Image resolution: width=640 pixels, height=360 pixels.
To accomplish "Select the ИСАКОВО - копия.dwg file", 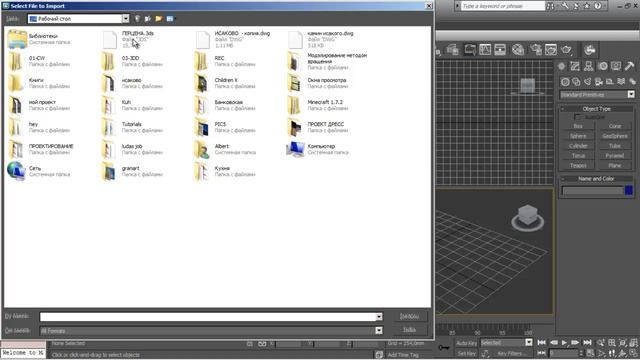I will [x=233, y=39].
